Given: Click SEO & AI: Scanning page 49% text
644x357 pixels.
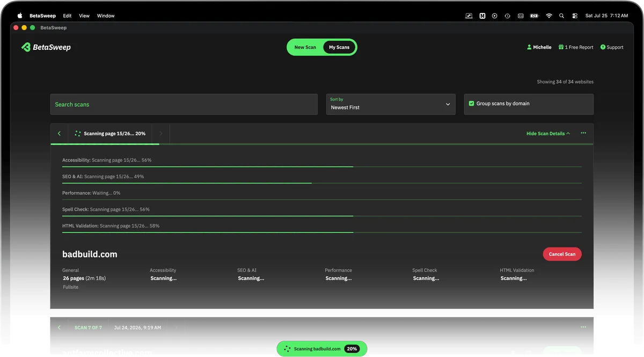Looking at the screenshot, I should coord(103,177).
